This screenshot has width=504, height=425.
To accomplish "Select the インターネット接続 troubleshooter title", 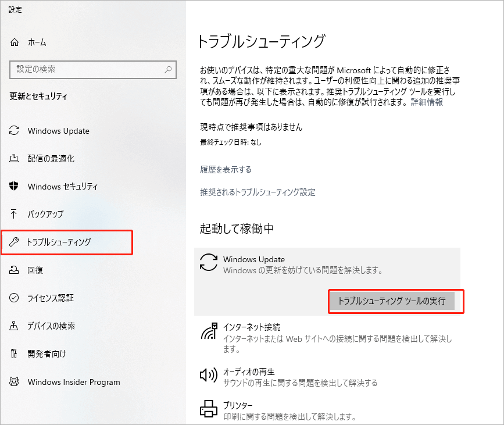I will [x=252, y=327].
